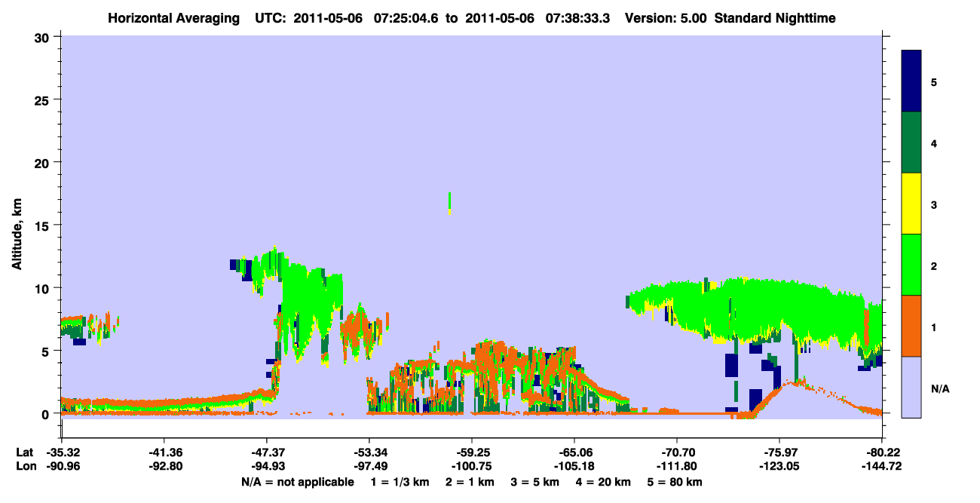Click the dark green color bar segment 4

pyautogui.click(x=911, y=143)
